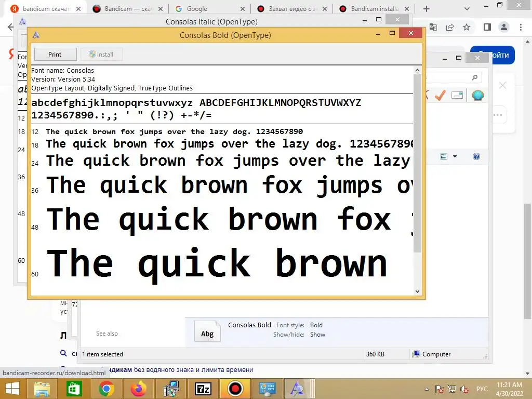Viewport: 532px width, 399px height.
Task: Click the share page icon in address bar
Action: [450, 27]
